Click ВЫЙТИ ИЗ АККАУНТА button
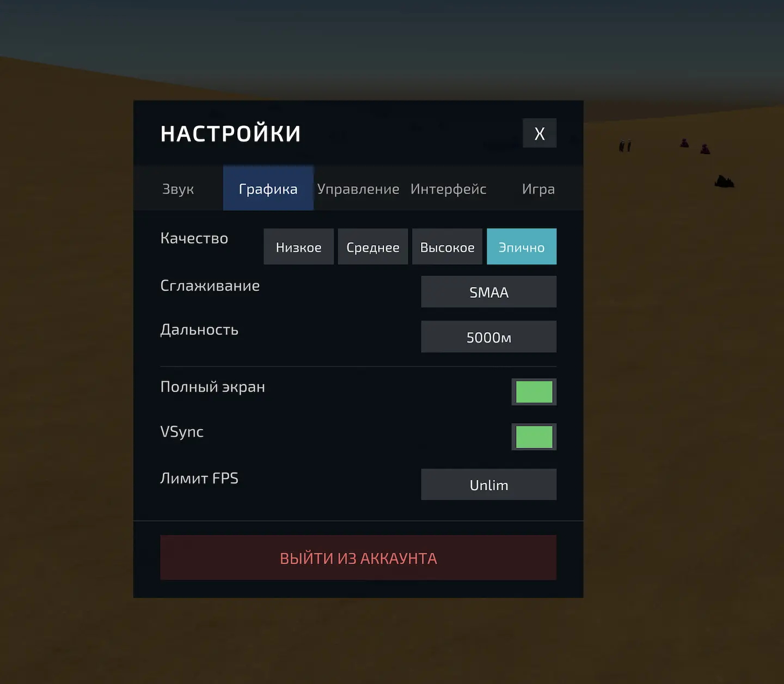This screenshot has width=784, height=684. [358, 558]
